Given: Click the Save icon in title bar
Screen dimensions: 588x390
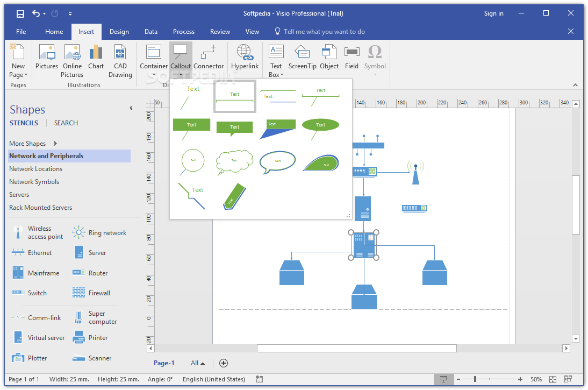Looking at the screenshot, I should [x=20, y=14].
